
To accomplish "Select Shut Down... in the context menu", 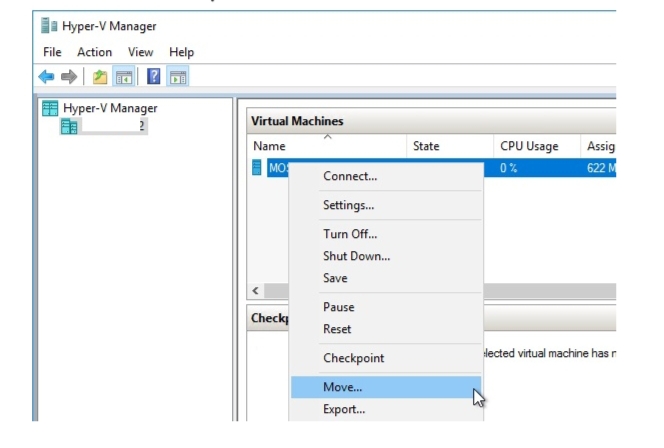I will tap(386, 256).
